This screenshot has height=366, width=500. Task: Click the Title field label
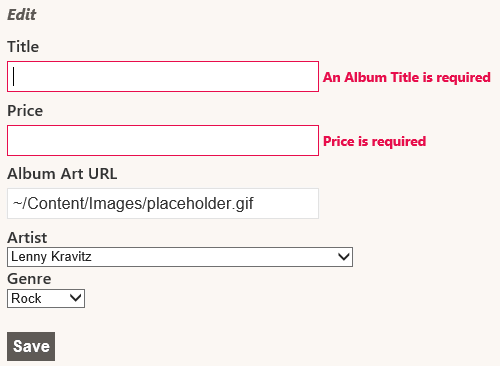click(x=23, y=47)
